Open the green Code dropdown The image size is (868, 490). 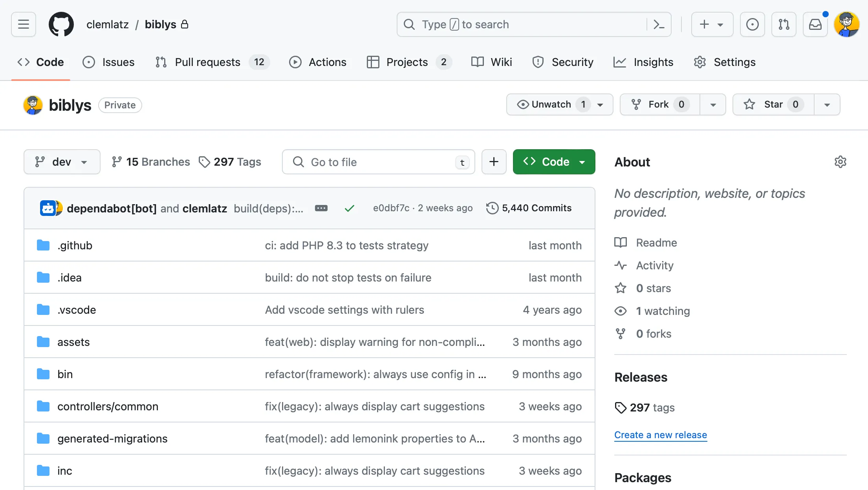click(x=554, y=162)
